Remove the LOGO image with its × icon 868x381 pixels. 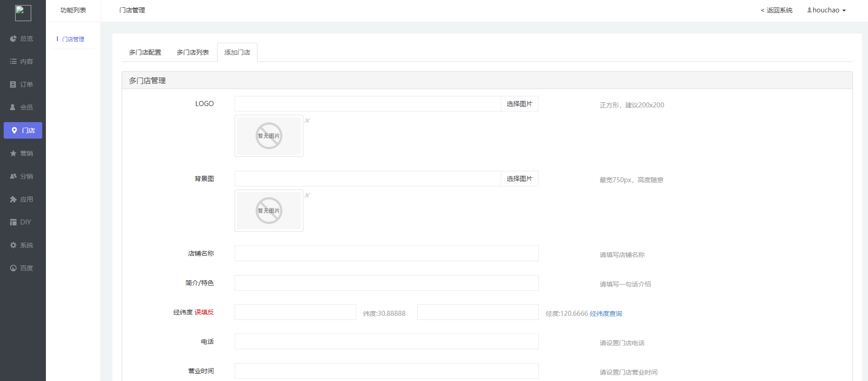308,120
